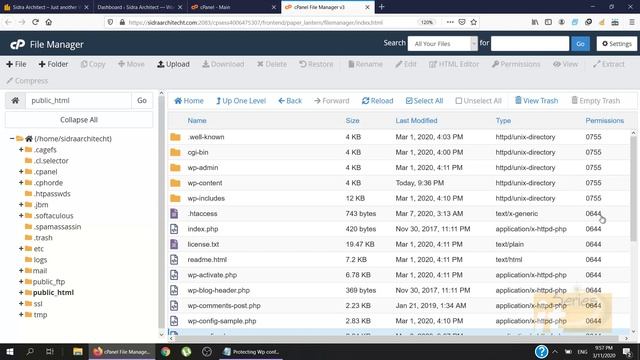
Task: Click the View toolbar button
Action: pyautogui.click(x=565, y=64)
